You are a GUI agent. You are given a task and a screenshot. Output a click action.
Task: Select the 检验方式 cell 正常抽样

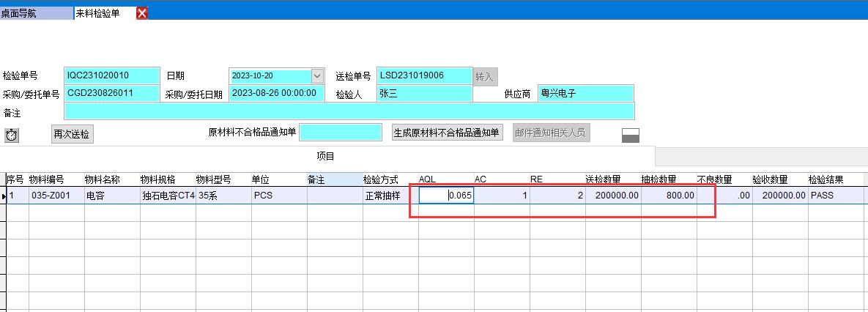(x=390, y=196)
